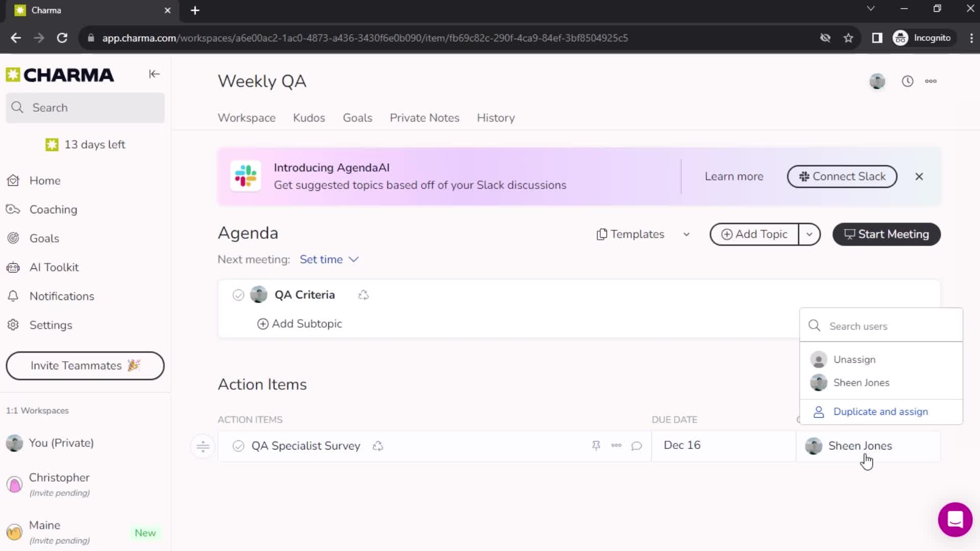
Task: Expand the Next meeting Set time dropdown
Action: click(329, 259)
